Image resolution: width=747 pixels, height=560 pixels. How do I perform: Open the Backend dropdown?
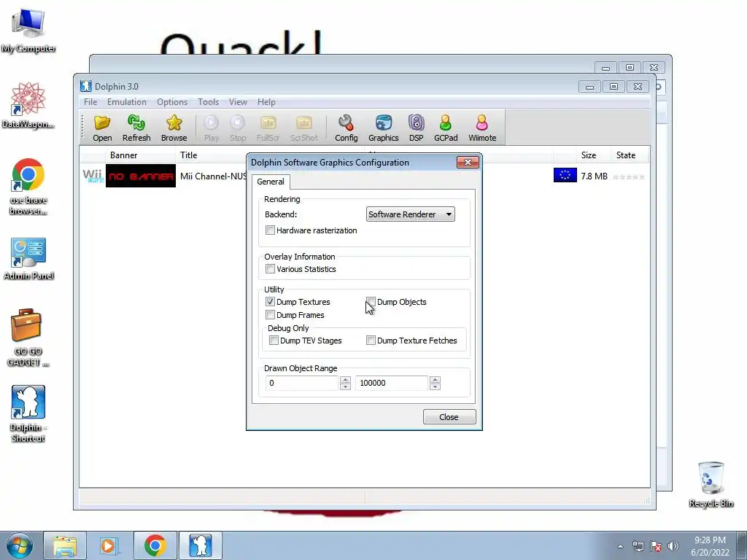coord(410,214)
